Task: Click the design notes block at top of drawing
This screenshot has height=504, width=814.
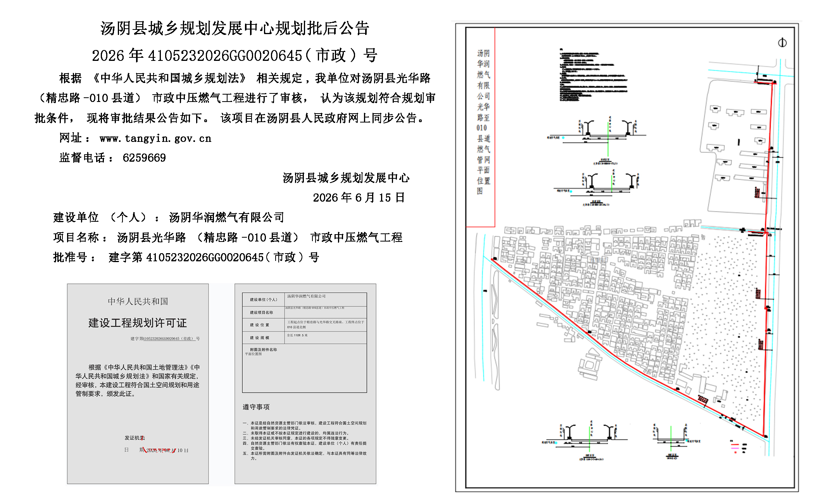Action: click(x=593, y=75)
